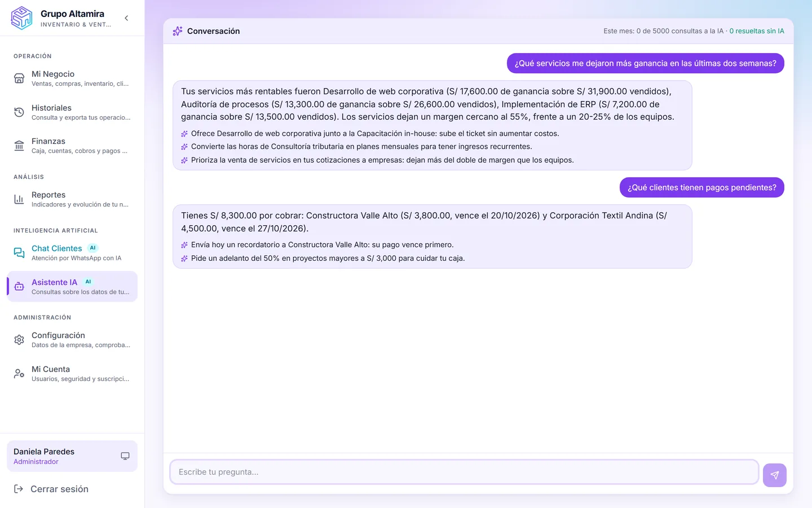Click the monitor icon beside Daniela Paredes

(125, 456)
